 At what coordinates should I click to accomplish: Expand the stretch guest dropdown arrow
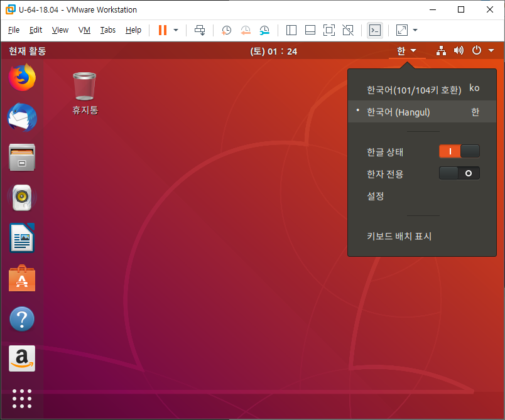pos(415,30)
